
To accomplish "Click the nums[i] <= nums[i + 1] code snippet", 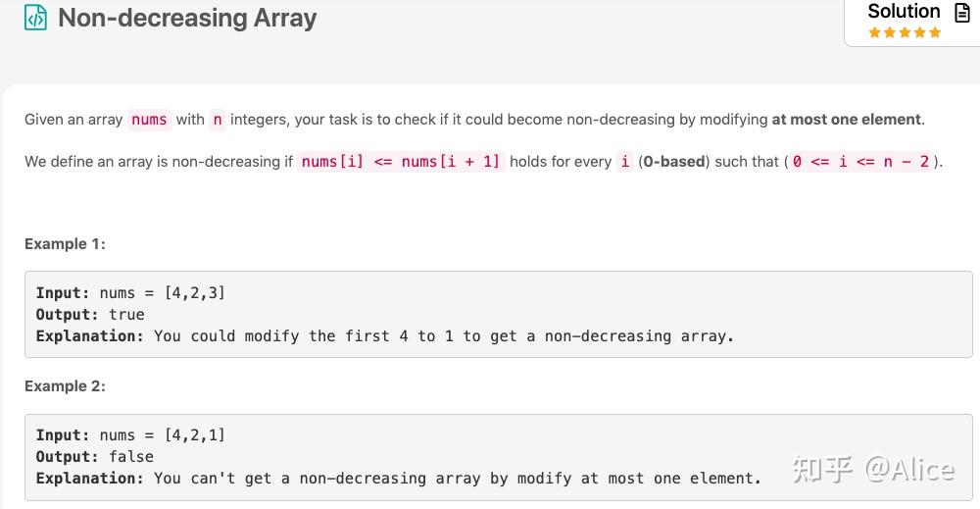I will tap(401, 161).
